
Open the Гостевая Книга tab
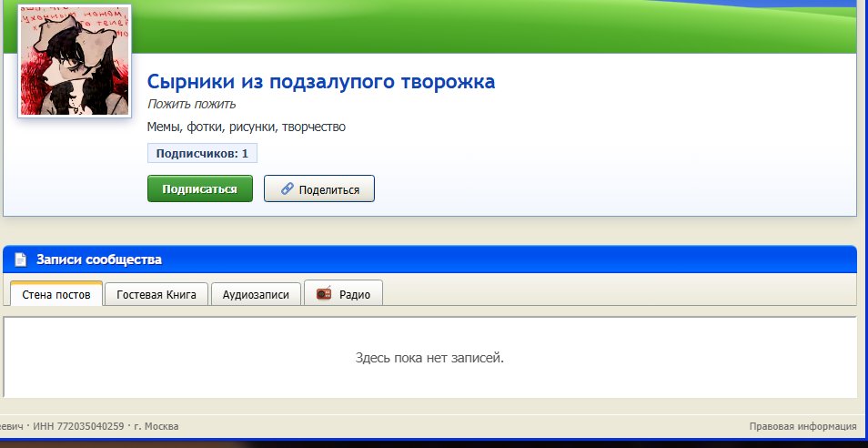[156, 294]
